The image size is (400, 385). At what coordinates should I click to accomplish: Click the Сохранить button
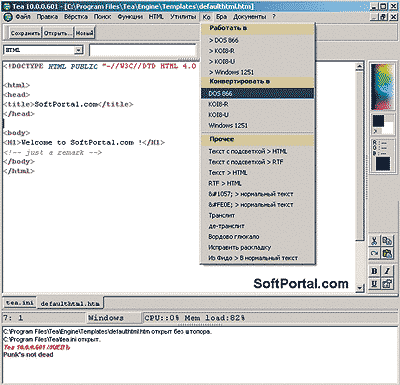click(25, 33)
